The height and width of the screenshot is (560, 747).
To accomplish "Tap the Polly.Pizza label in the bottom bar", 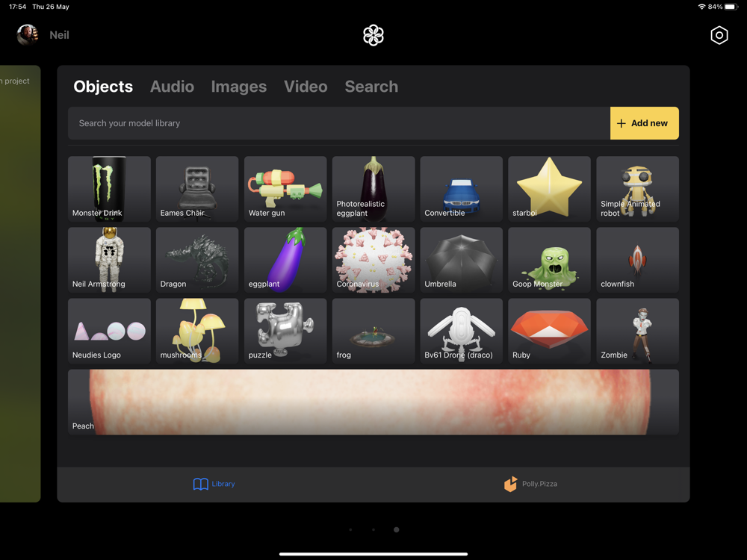I will pyautogui.click(x=540, y=484).
